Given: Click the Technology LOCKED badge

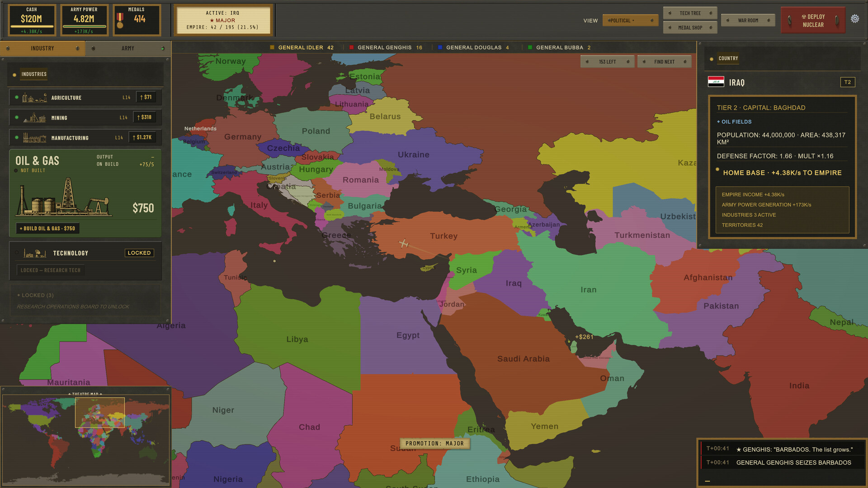Looking at the screenshot, I should coord(139,253).
